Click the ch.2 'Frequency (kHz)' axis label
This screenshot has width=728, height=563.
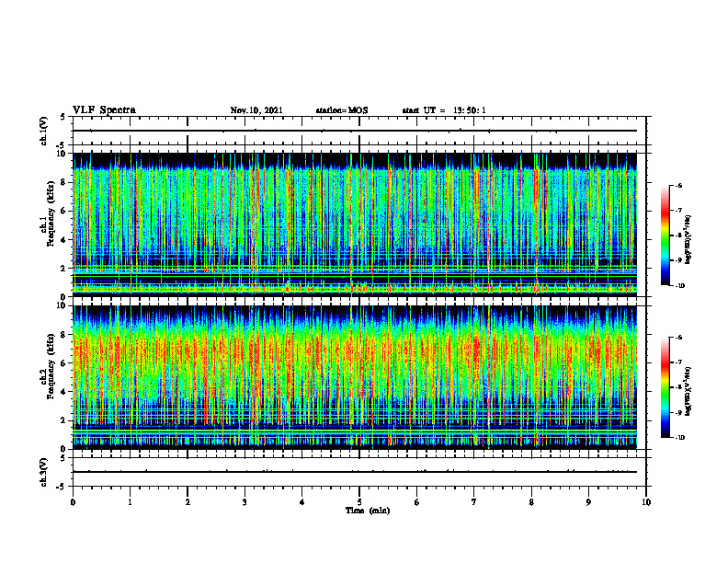click(51, 365)
